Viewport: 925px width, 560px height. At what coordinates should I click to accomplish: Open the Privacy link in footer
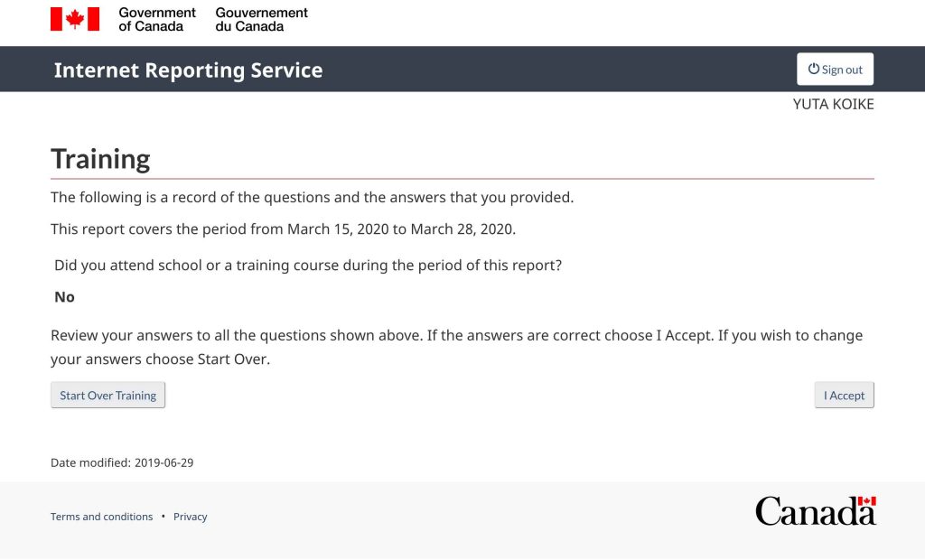[x=190, y=517]
